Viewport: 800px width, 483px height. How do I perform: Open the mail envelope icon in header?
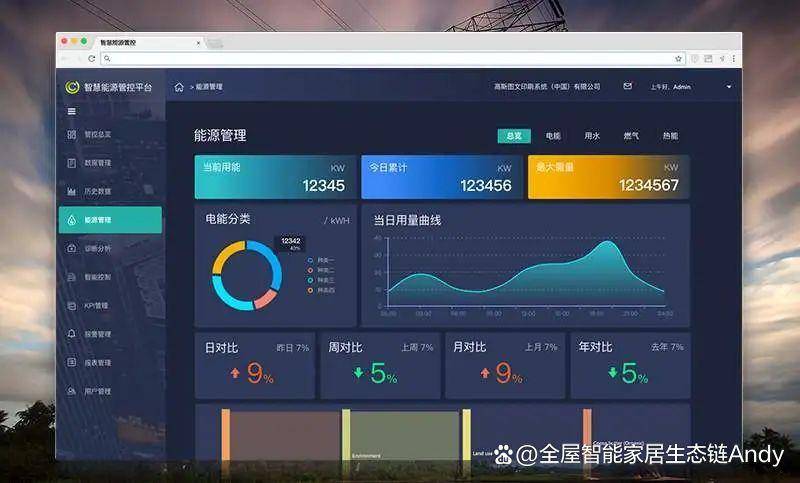coord(628,86)
